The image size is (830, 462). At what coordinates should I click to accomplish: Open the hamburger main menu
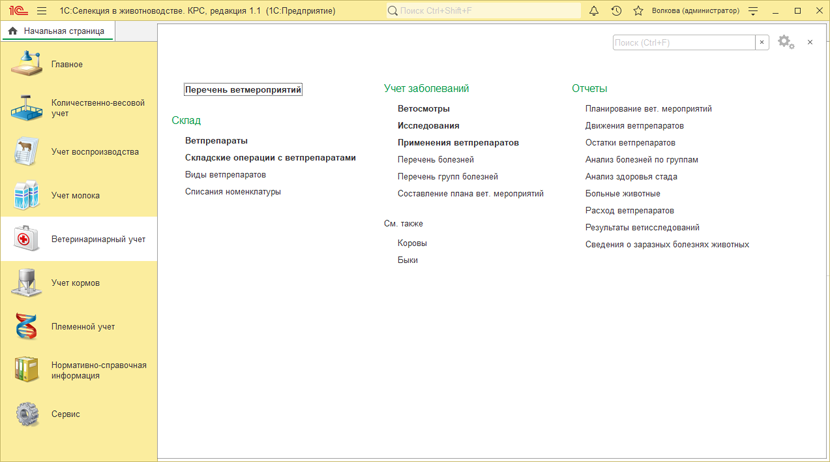[41, 11]
